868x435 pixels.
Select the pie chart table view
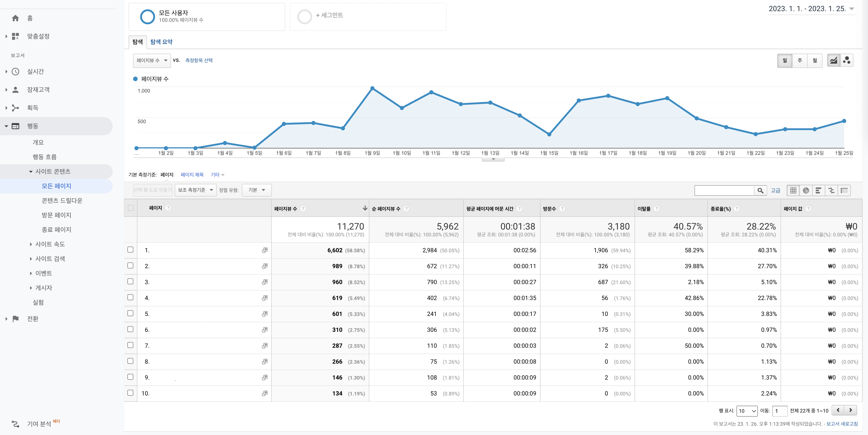(x=806, y=190)
